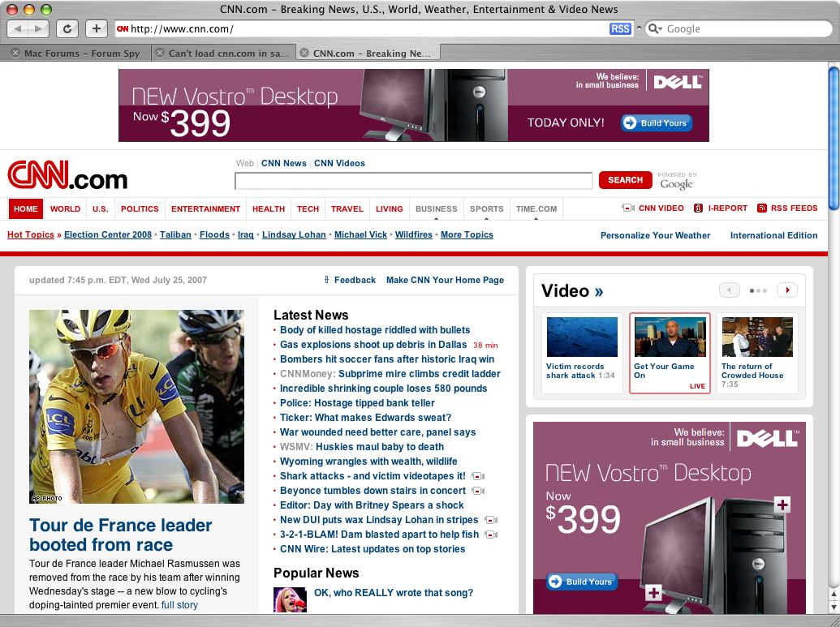Click video icon next to Lindsay Lohan DUI story
The width and height of the screenshot is (840, 627).
[x=491, y=520]
